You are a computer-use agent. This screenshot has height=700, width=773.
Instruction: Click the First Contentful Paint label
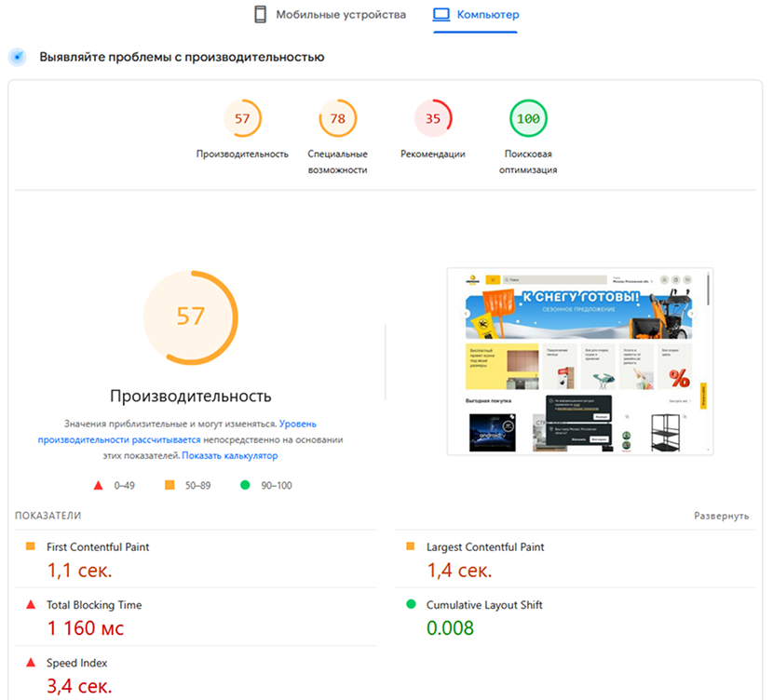click(98, 546)
